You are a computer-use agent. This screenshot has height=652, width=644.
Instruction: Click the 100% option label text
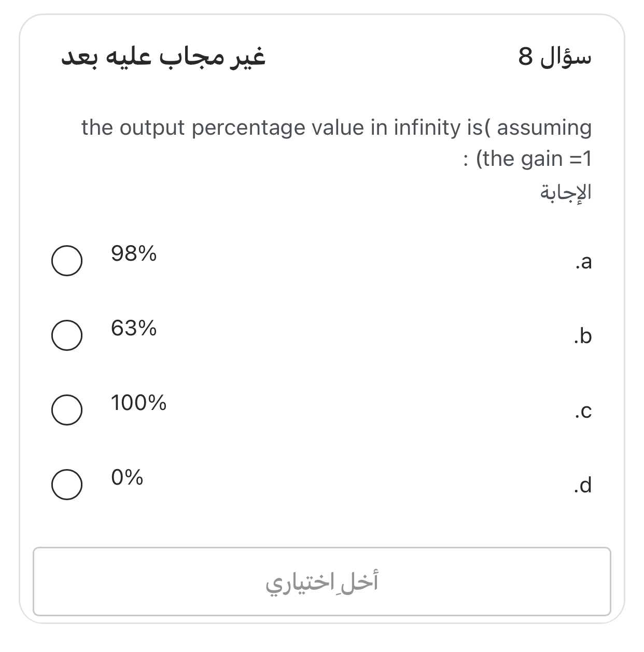pyautogui.click(x=138, y=403)
